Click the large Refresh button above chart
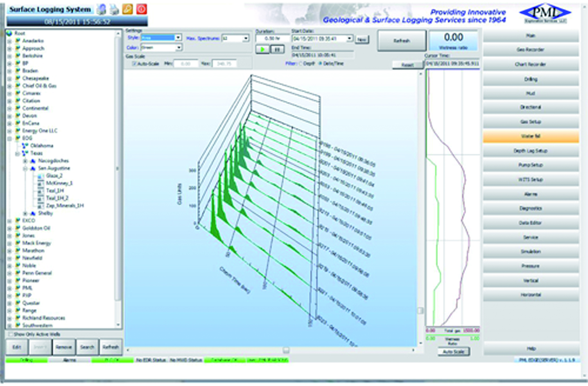The image size is (588, 386). point(402,41)
